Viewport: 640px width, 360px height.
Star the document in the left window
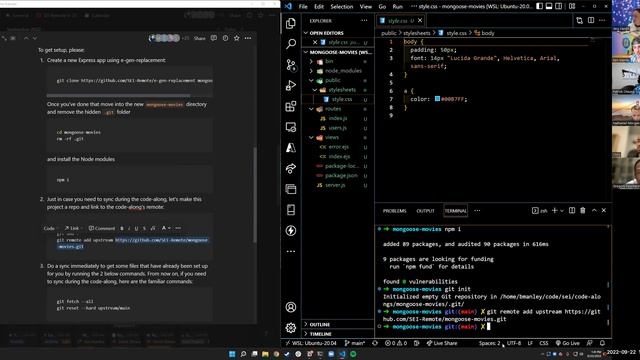[236, 38]
